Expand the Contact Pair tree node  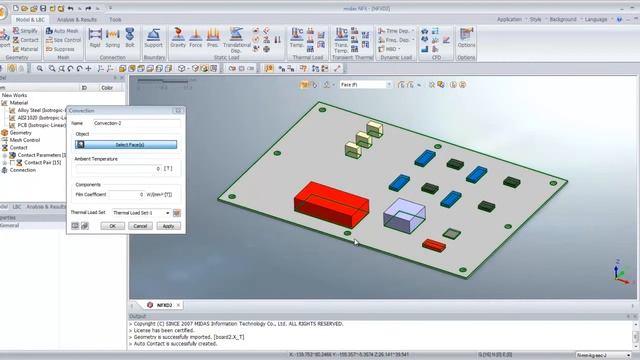point(5,162)
